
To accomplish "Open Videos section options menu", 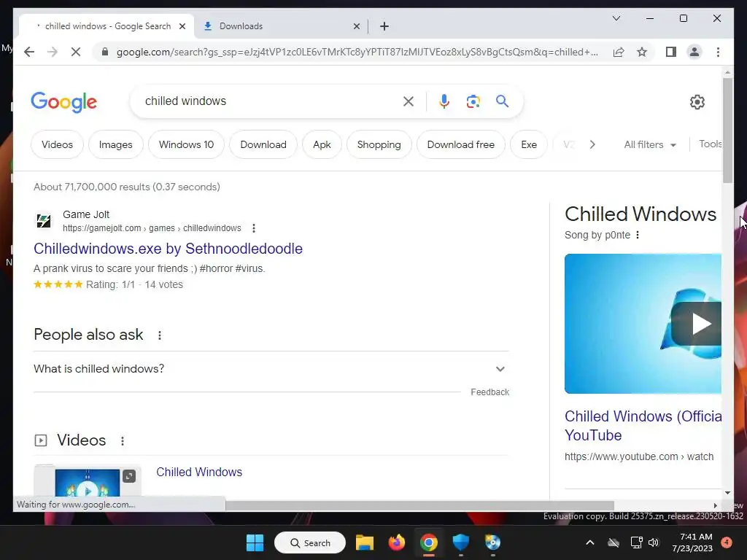I will [123, 441].
